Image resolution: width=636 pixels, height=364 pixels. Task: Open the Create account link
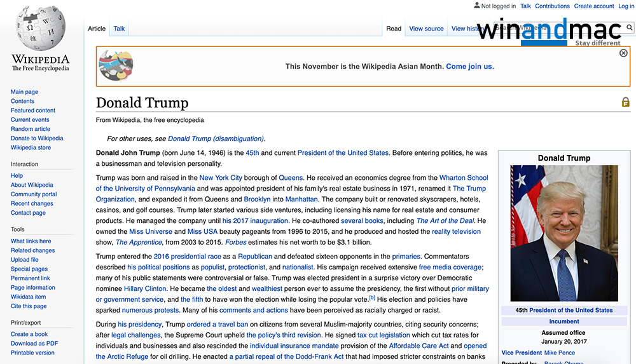(x=593, y=6)
